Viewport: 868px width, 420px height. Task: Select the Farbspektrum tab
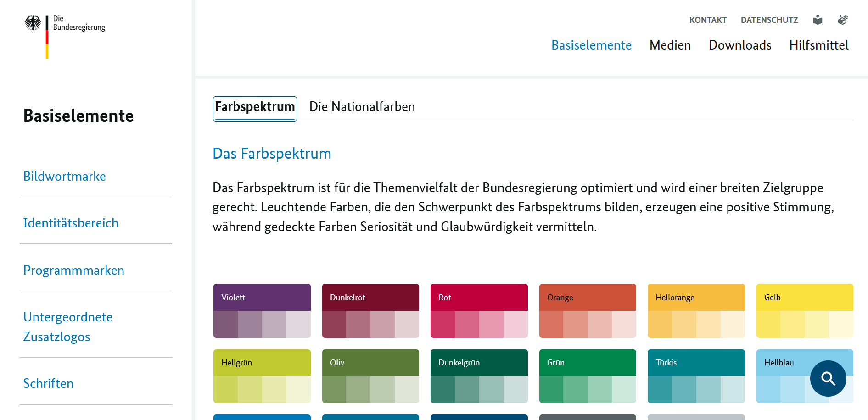point(255,108)
